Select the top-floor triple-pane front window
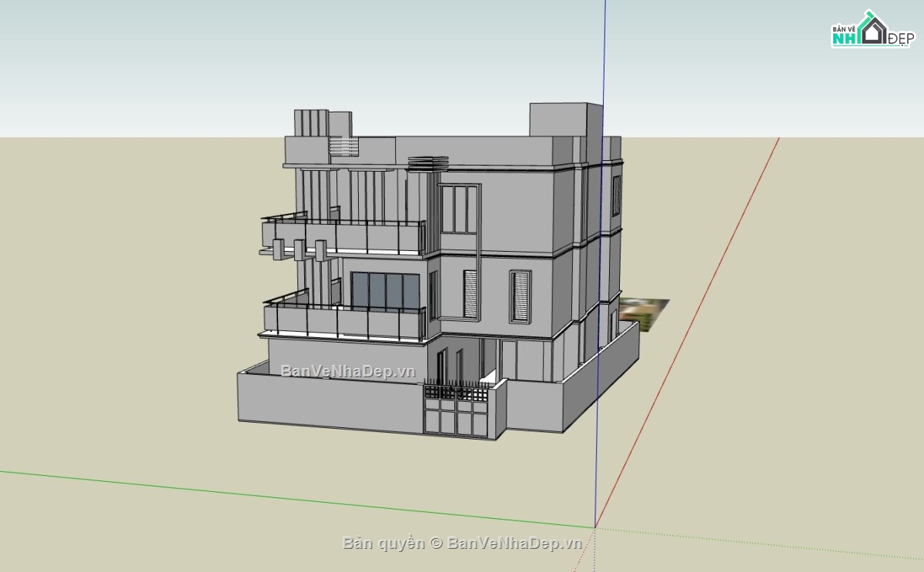 click(459, 209)
